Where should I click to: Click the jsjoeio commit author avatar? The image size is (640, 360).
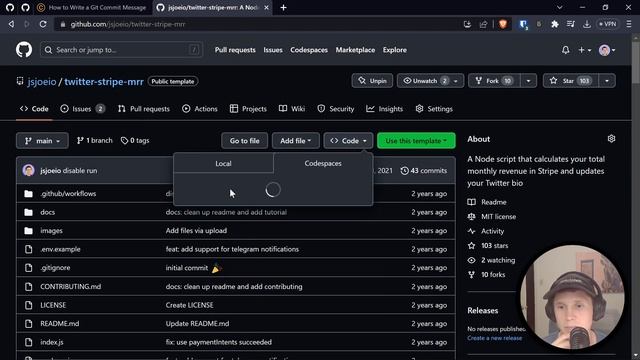(29, 170)
